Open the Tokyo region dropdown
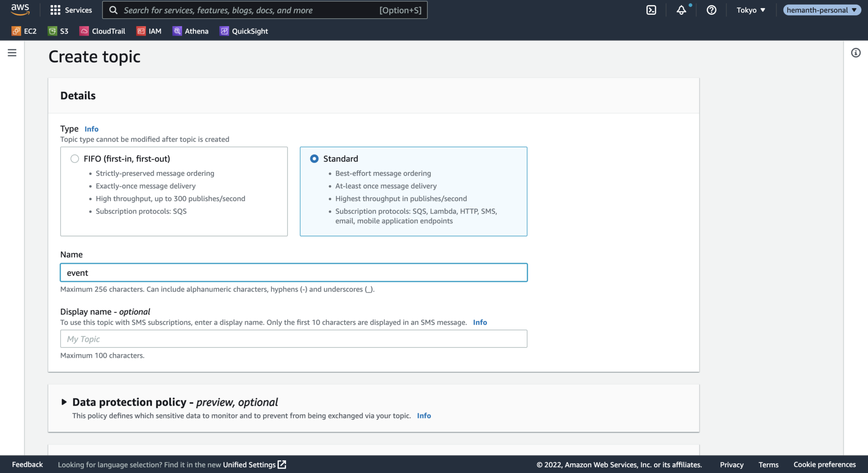868x473 pixels. pyautogui.click(x=751, y=10)
